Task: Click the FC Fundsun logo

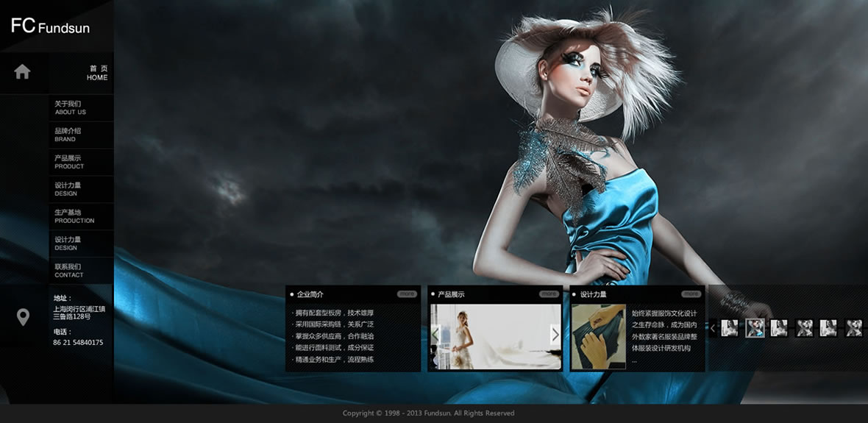Action: coord(50,27)
